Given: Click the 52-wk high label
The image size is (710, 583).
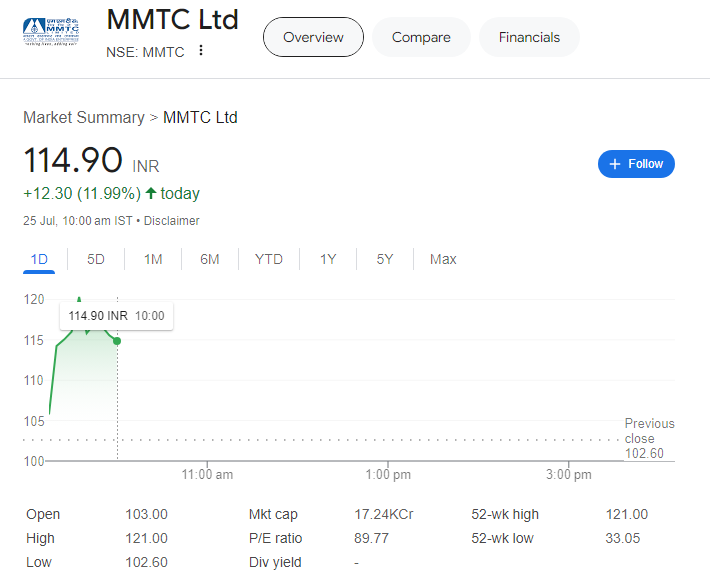Looking at the screenshot, I should coord(505,515).
